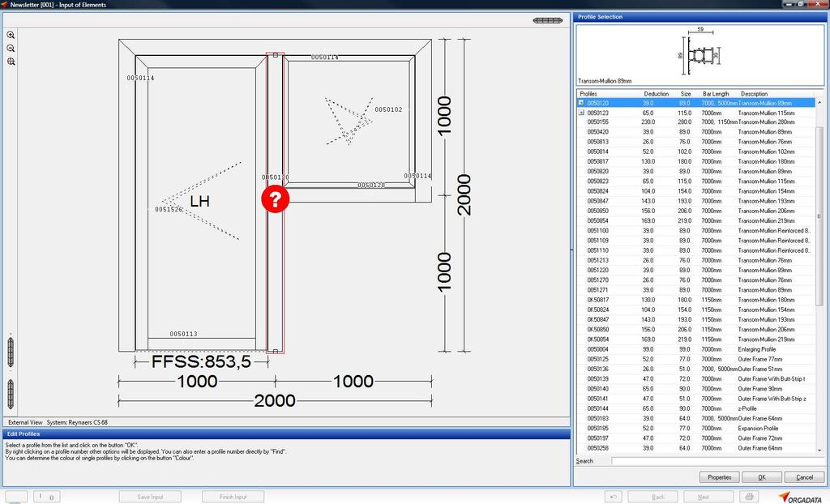The width and height of the screenshot is (830, 504).
Task: Expand profile row 0050123
Action: (x=580, y=113)
